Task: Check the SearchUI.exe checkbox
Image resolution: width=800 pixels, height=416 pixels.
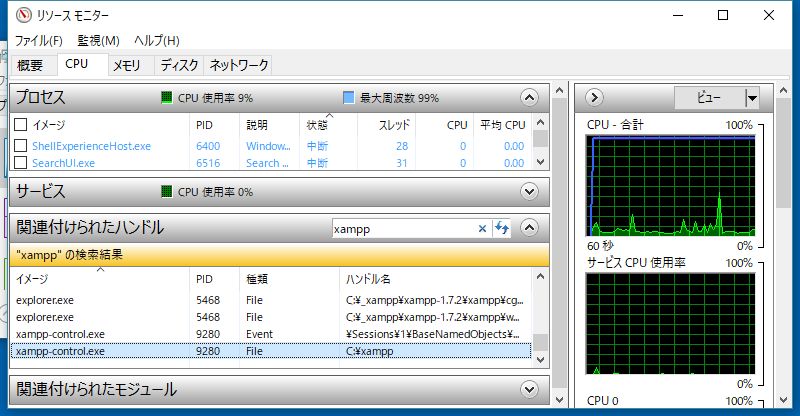Action: [20, 163]
